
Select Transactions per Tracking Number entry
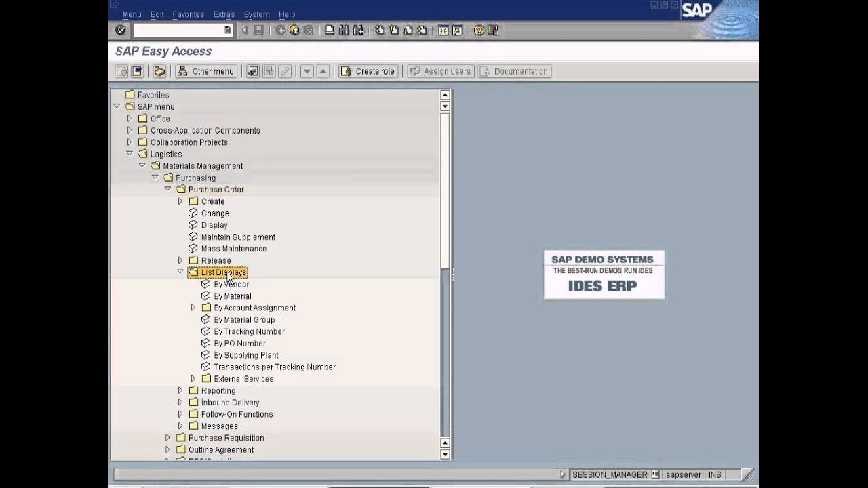(275, 367)
